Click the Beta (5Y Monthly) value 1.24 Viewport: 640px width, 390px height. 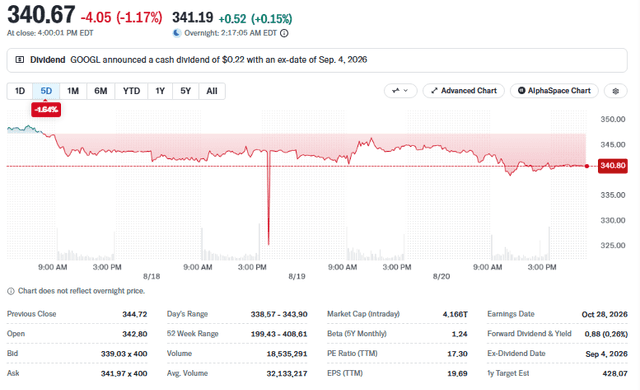click(x=459, y=334)
